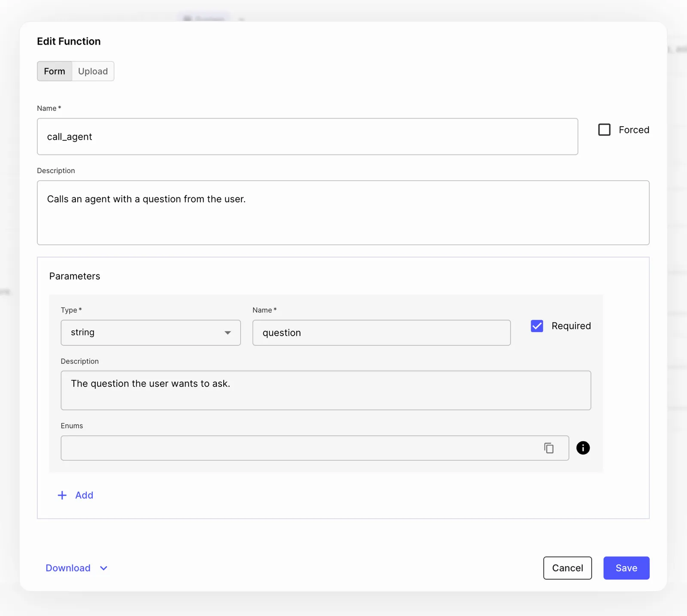
Task: Open the Enums info tooltip icon
Action: tap(583, 448)
